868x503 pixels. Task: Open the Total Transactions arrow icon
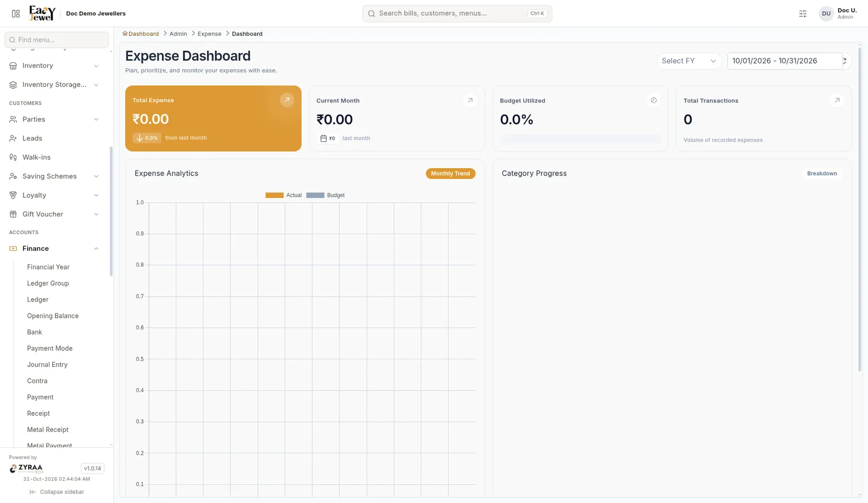pyautogui.click(x=837, y=100)
